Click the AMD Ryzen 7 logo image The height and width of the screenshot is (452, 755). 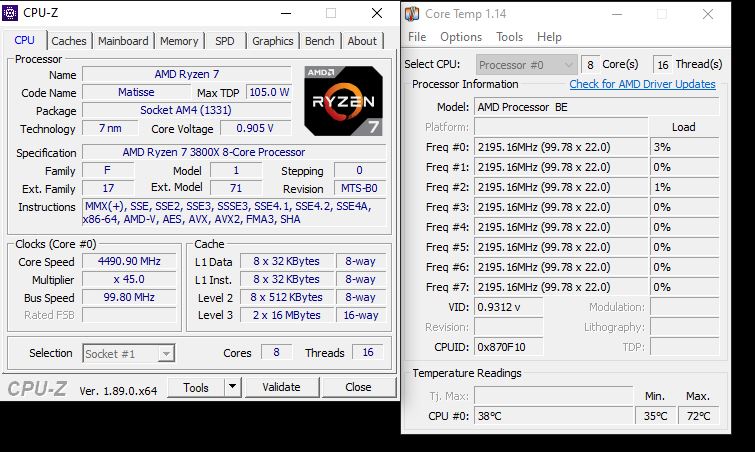pos(343,101)
